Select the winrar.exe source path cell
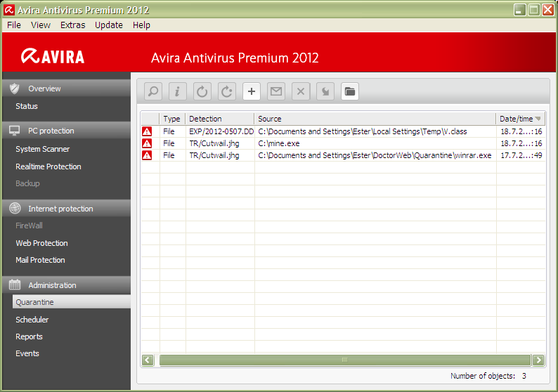Image resolution: width=558 pixels, height=392 pixels. click(x=375, y=155)
